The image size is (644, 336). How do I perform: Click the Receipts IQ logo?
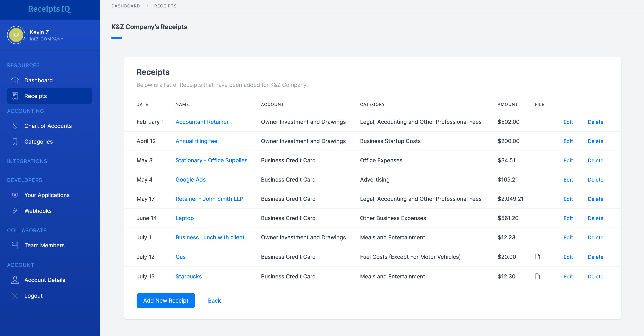coord(49,9)
